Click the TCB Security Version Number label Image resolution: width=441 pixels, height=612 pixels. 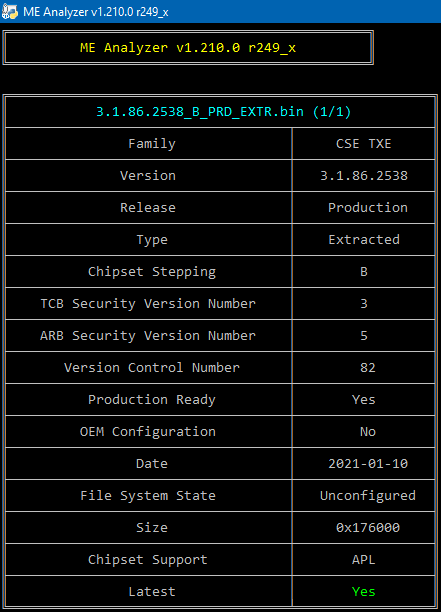[x=148, y=304]
